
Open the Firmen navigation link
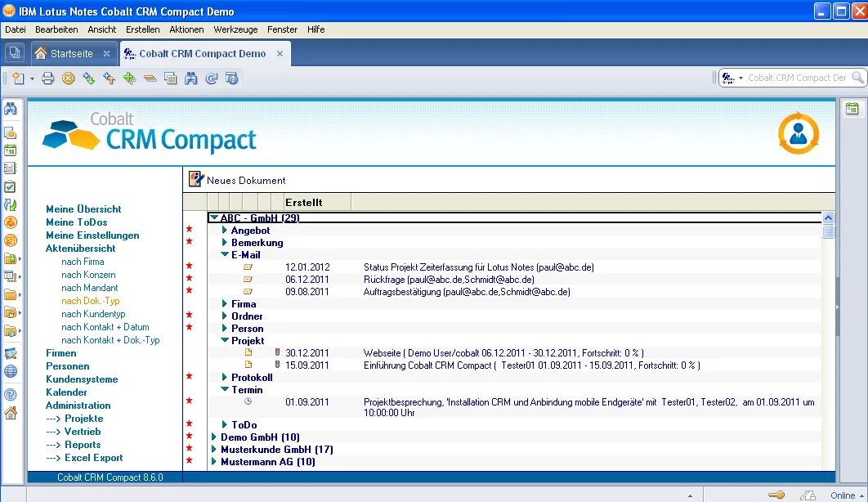coord(61,353)
